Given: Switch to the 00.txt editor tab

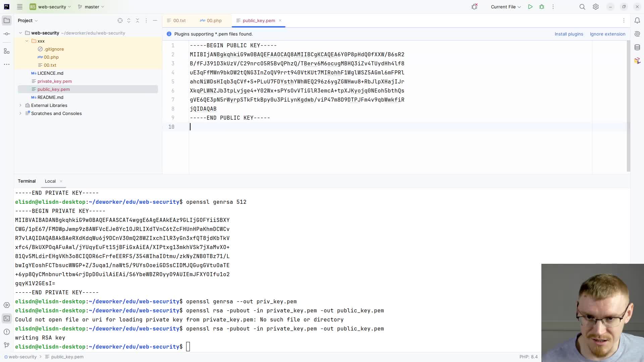Looking at the screenshot, I should 179,20.
